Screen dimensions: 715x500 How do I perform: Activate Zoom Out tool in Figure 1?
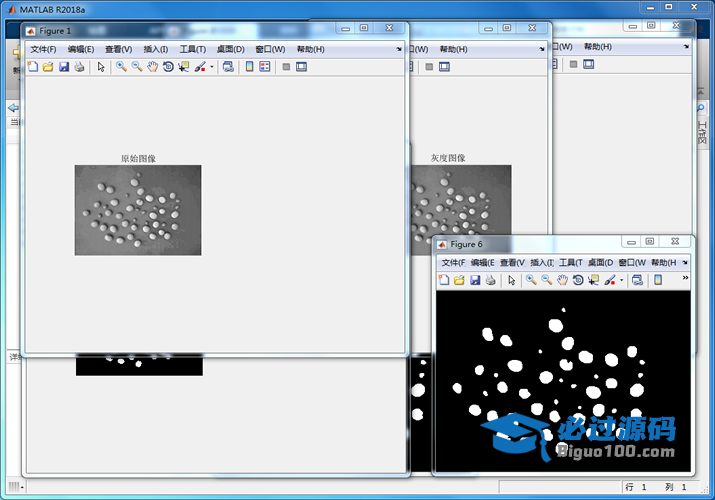click(x=137, y=67)
